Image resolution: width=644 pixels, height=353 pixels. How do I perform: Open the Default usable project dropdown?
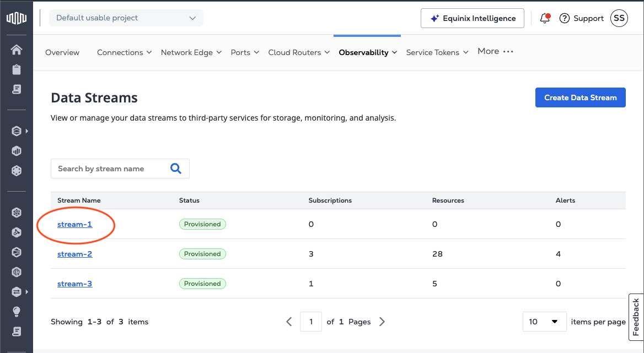[x=126, y=18]
